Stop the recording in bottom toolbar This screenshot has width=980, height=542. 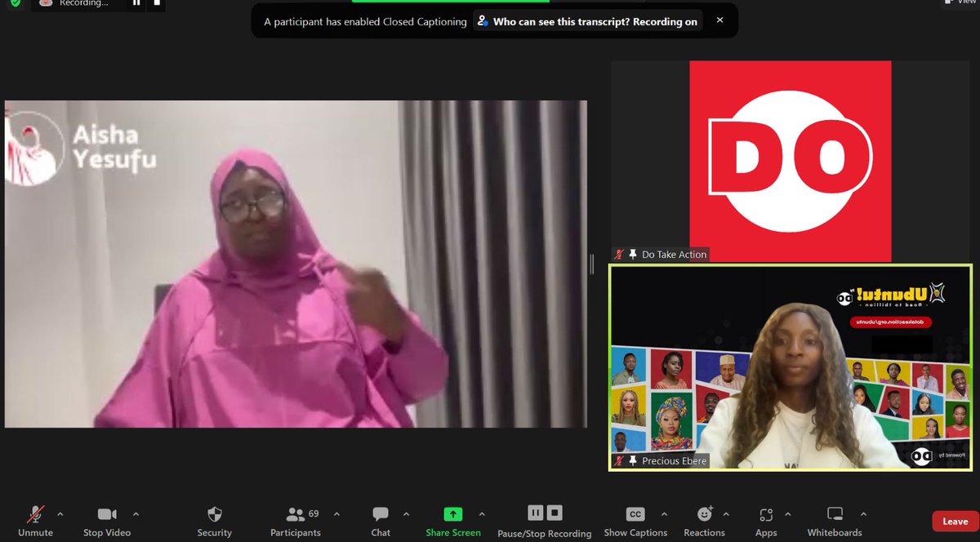pyautogui.click(x=555, y=513)
